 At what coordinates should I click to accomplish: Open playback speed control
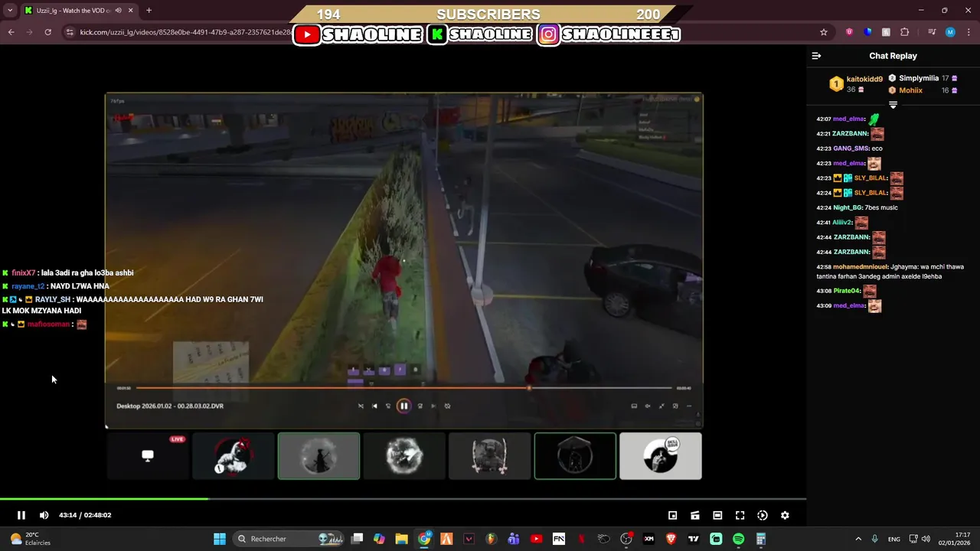763,515
